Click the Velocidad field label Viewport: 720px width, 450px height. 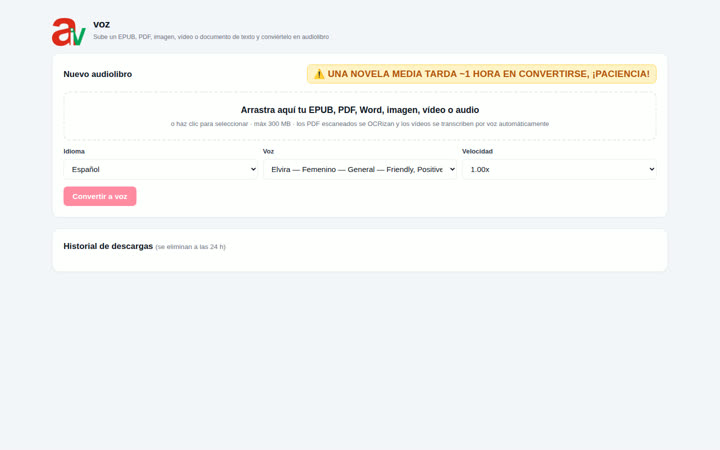point(477,151)
